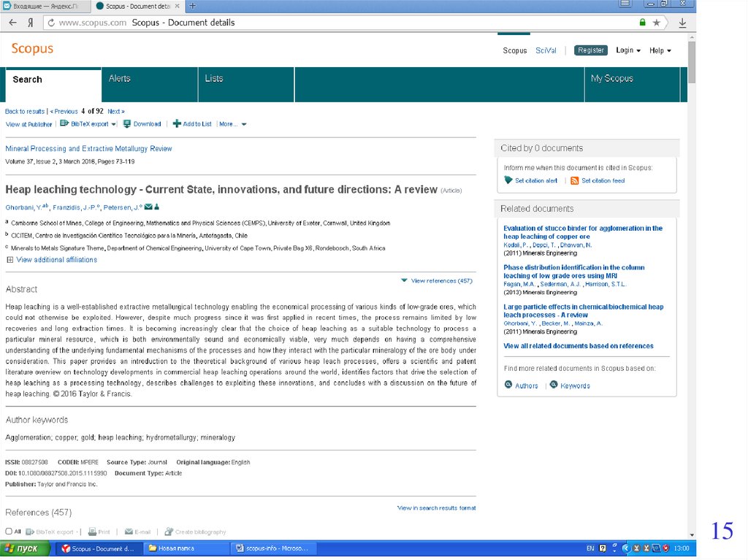Click references BibTeX export icon at bottom

pyautogui.click(x=29, y=532)
